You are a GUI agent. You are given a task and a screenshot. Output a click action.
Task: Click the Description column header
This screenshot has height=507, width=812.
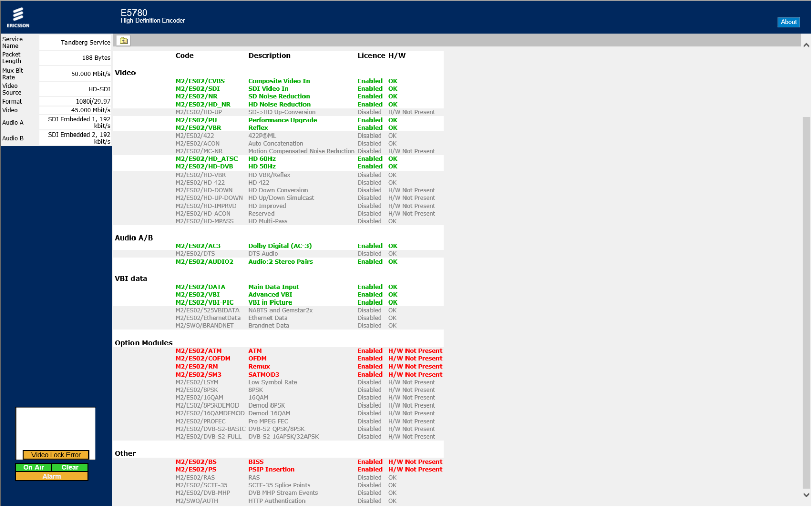click(269, 56)
